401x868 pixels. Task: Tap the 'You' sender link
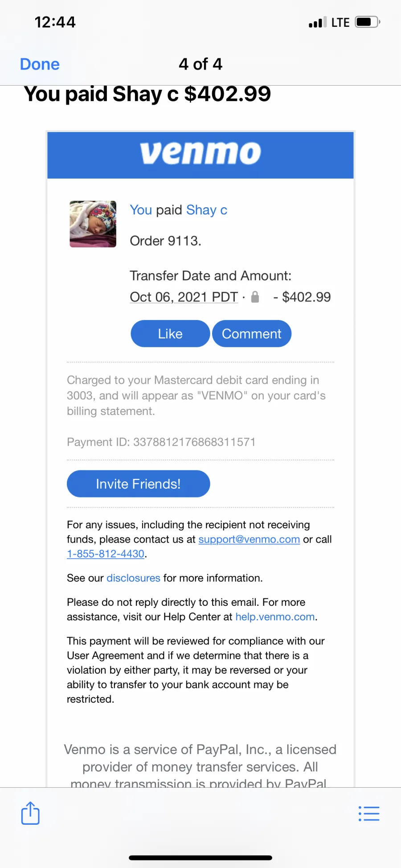click(x=141, y=210)
